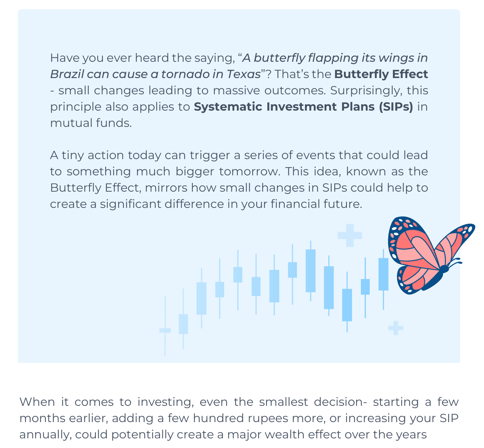The height and width of the screenshot is (448, 484).
Task: Click the words "mutual funds." in the first paragraph
Action: coord(91,123)
